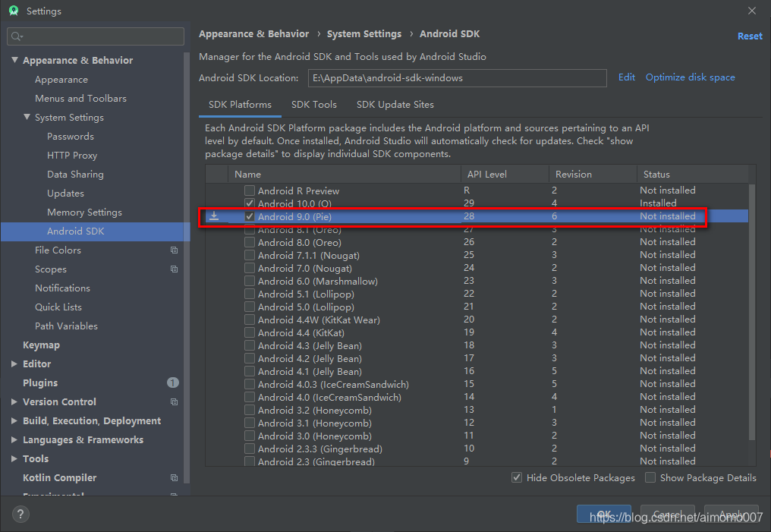The height and width of the screenshot is (532, 771).
Task: Click the project-level icon beside Kotlin Compiler
Action: [x=174, y=478]
